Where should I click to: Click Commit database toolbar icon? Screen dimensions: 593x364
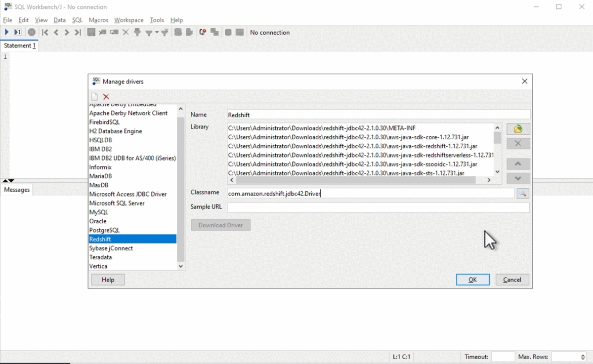[178, 32]
